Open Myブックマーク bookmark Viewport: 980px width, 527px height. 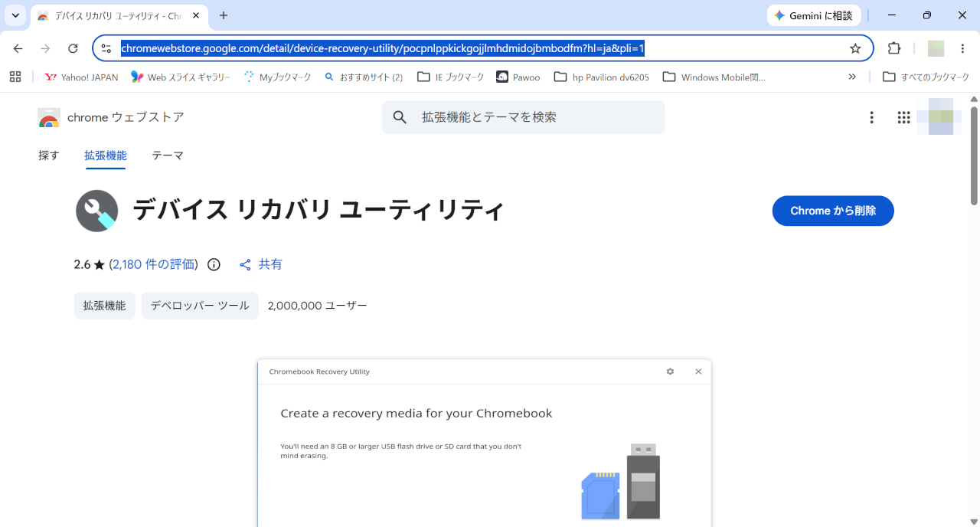277,77
